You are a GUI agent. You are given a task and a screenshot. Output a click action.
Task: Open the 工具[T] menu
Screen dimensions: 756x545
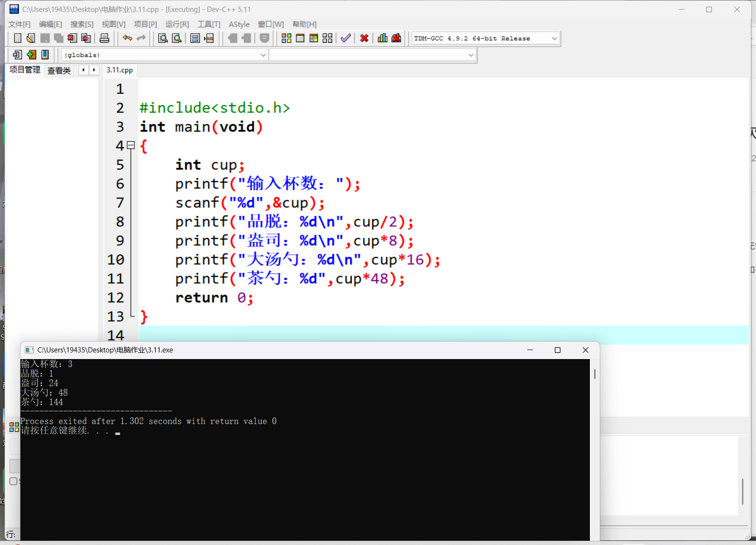(x=209, y=24)
